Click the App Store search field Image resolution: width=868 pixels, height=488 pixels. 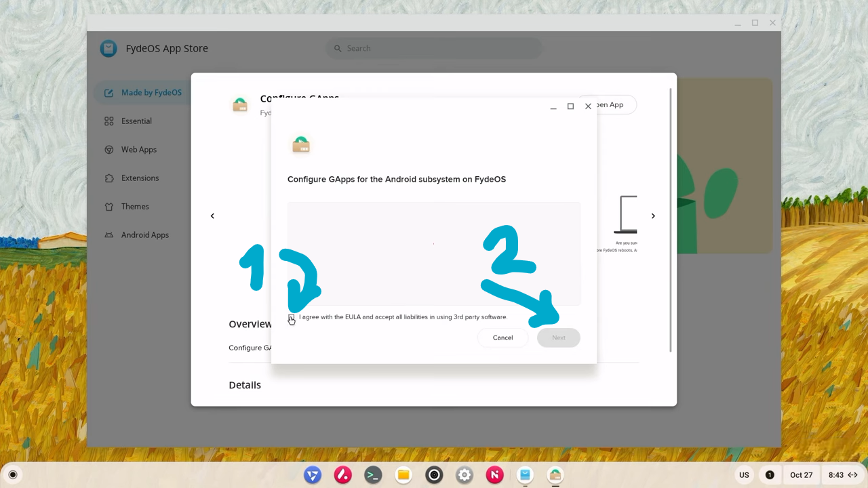(434, 48)
